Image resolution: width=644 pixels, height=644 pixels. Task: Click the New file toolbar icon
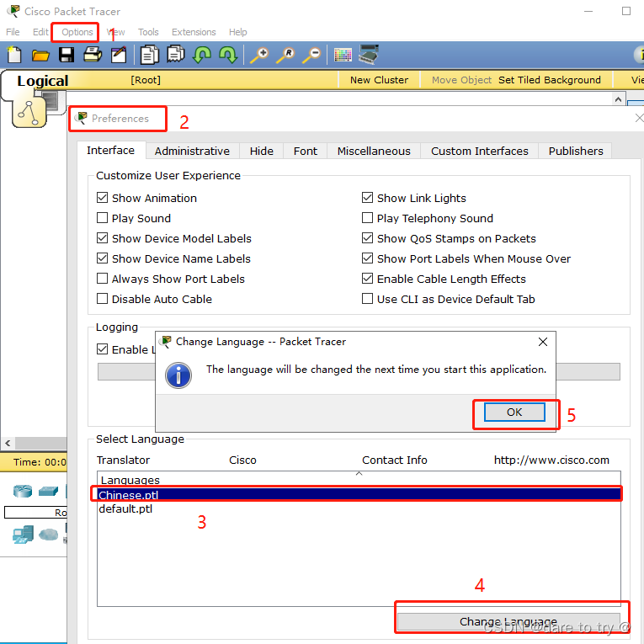pos(14,55)
